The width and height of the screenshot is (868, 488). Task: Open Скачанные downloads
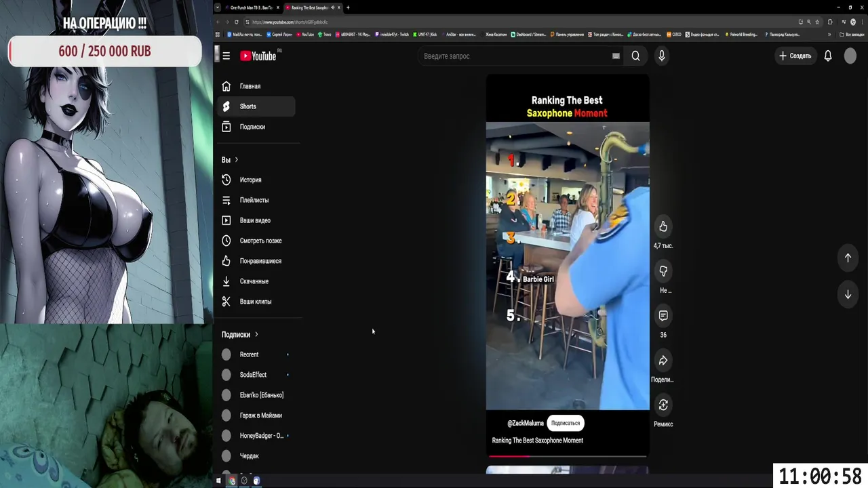(x=256, y=281)
